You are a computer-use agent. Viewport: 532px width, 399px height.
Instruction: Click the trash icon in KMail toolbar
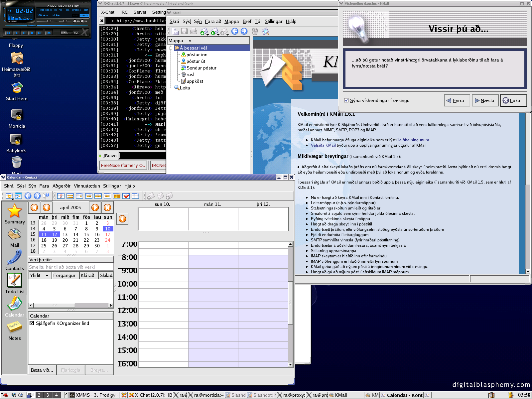pyautogui.click(x=255, y=31)
